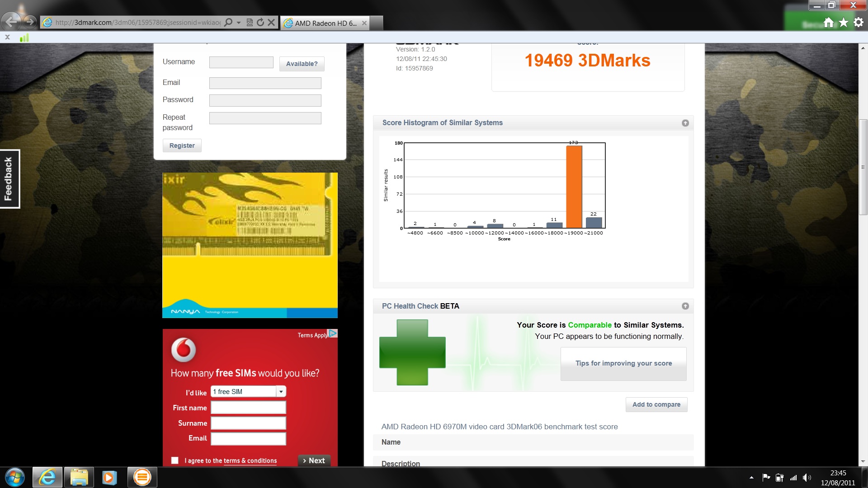This screenshot has height=488, width=868.
Task: Open the Tools gear icon
Action: click(x=859, y=22)
